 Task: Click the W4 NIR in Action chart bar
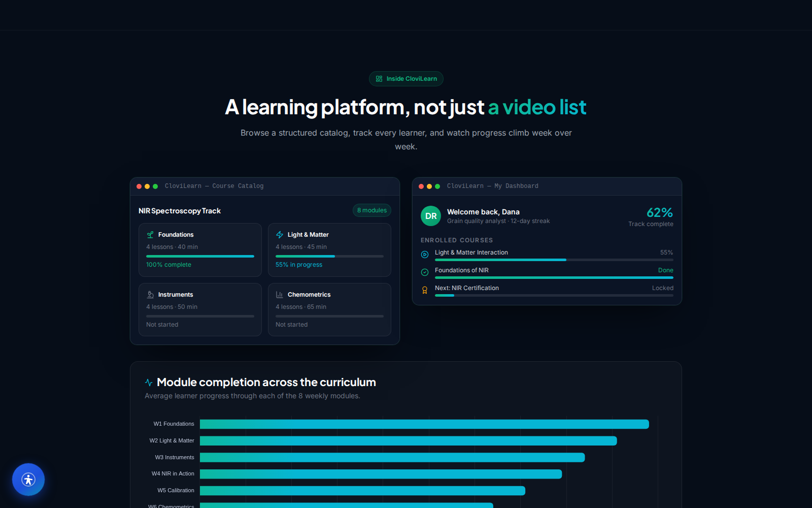pos(381,474)
